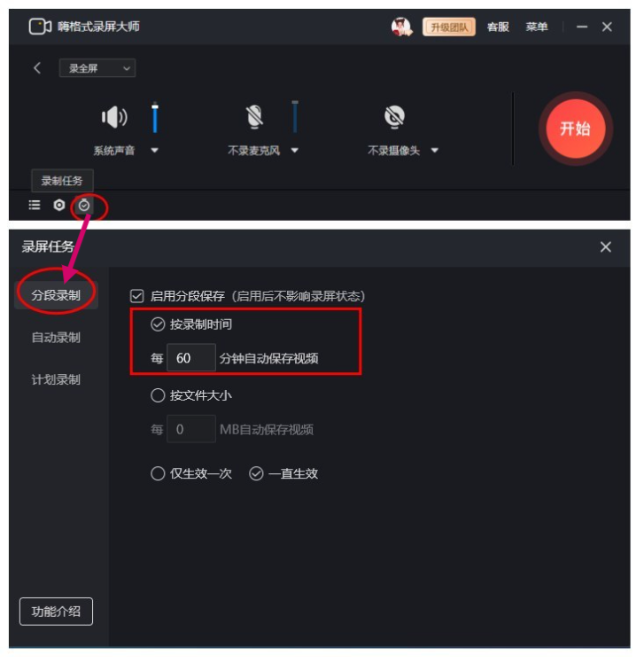
Task: Adjust the system sound volume slider
Action: 155,117
